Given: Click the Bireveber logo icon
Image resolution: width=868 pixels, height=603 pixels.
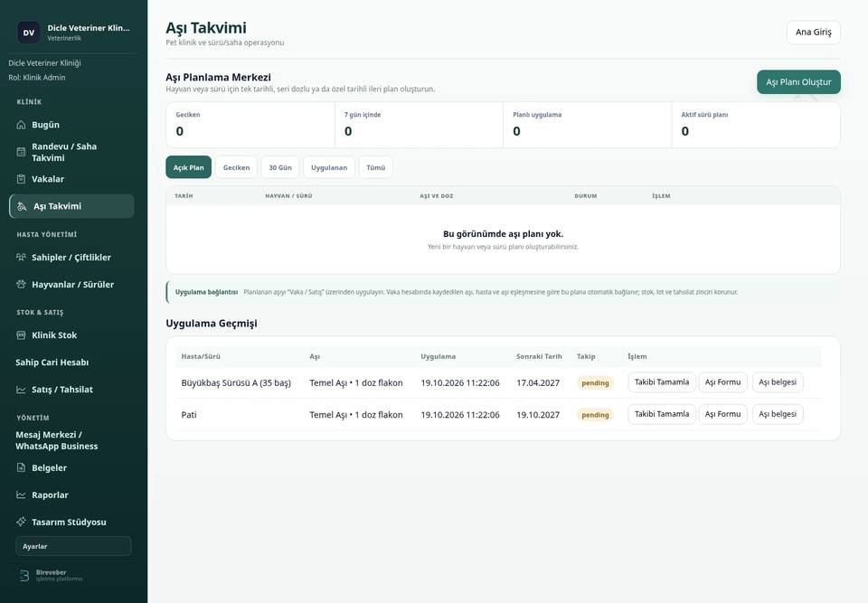Looking at the screenshot, I should [x=24, y=576].
